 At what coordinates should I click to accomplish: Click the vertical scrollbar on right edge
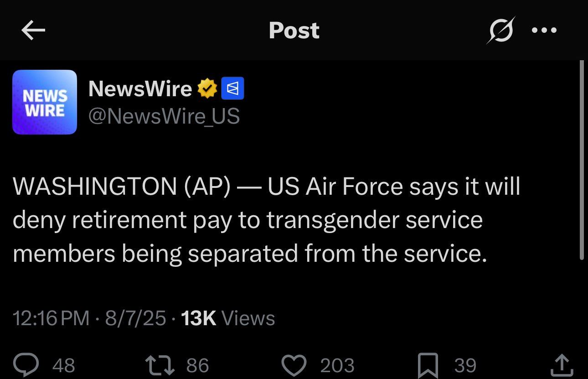point(582,160)
